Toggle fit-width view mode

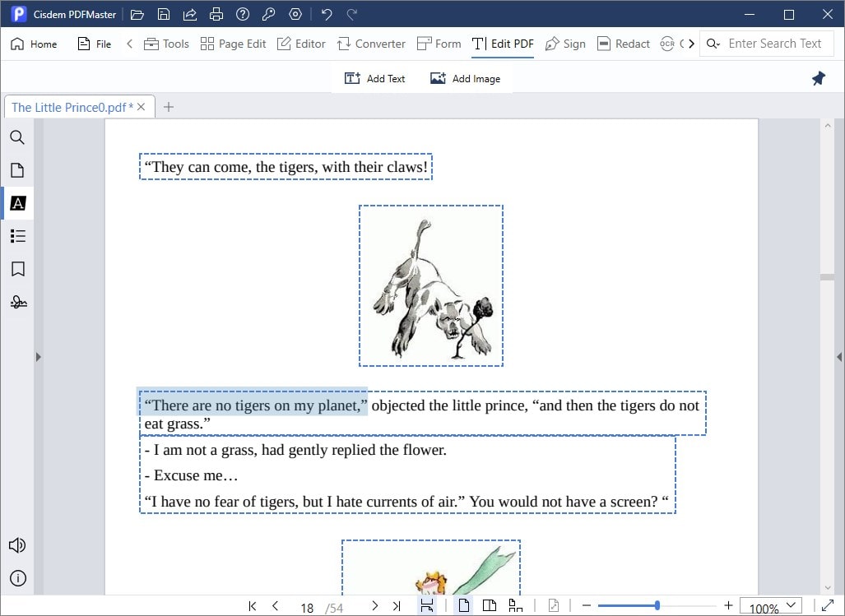point(427,606)
